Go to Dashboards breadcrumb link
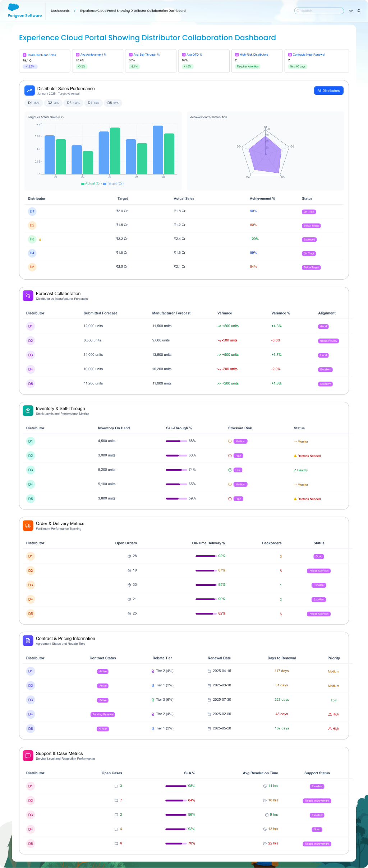Screen dimensions: 368x868 (x=60, y=11)
